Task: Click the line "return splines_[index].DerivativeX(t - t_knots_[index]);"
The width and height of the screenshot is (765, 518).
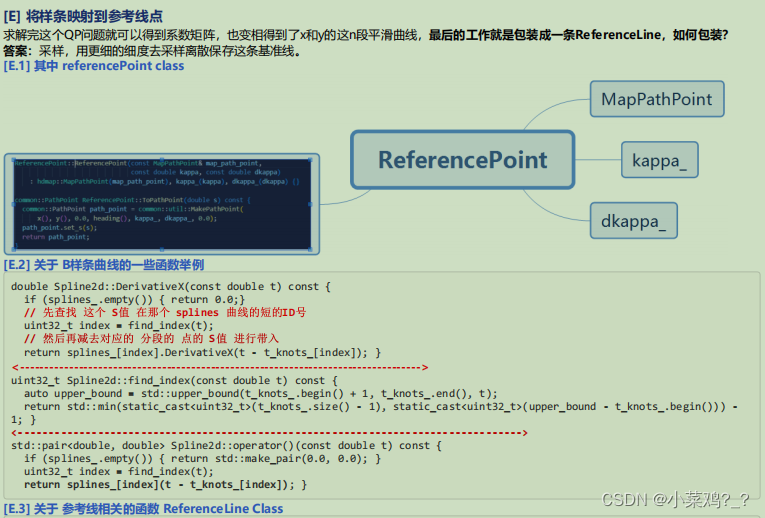Action: point(202,352)
